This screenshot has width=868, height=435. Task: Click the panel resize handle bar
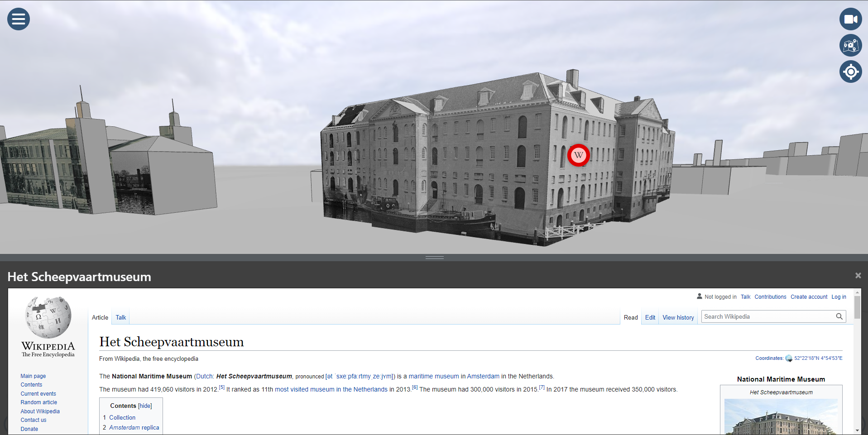pyautogui.click(x=434, y=258)
